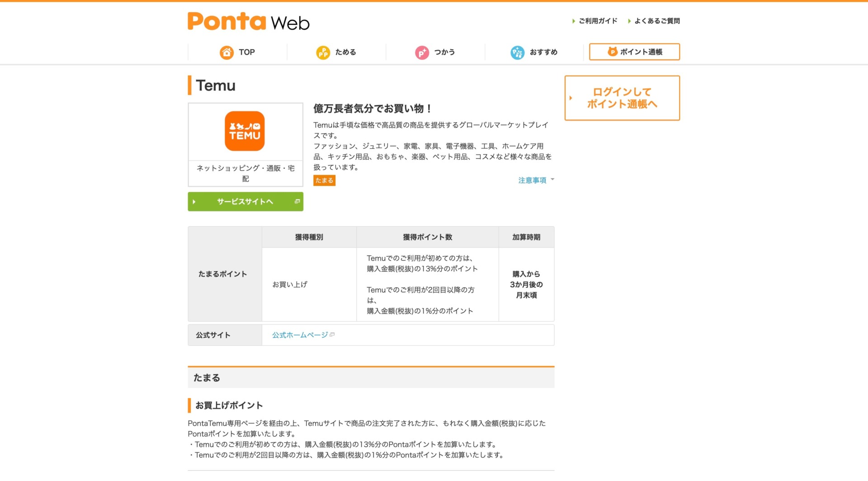
Task: Click the orange TEMU logo thumbnail
Action: 245,131
